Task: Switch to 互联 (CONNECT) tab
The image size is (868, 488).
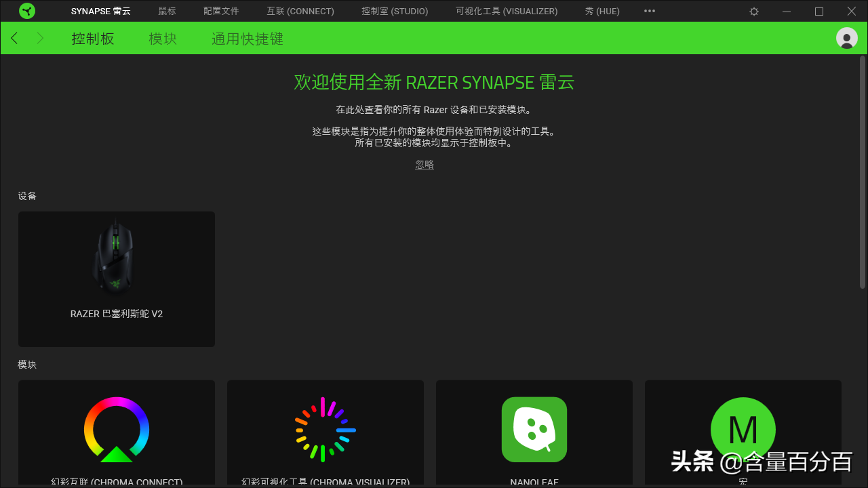Action: point(300,12)
